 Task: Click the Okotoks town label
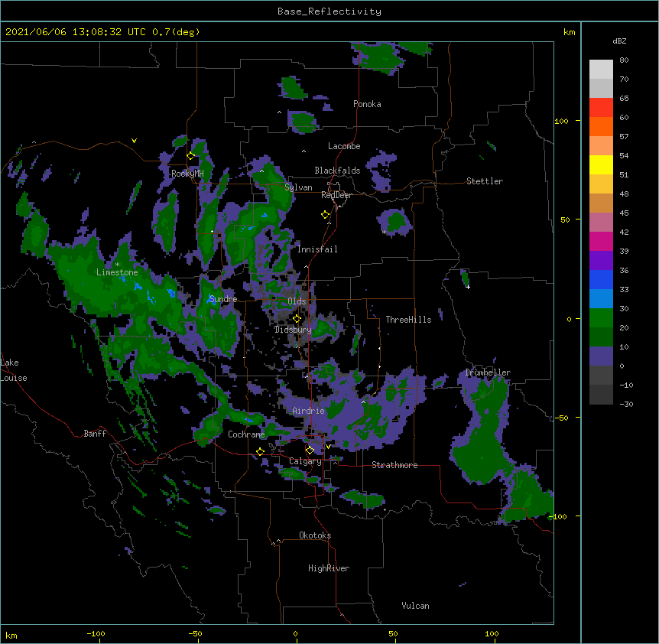(x=315, y=535)
